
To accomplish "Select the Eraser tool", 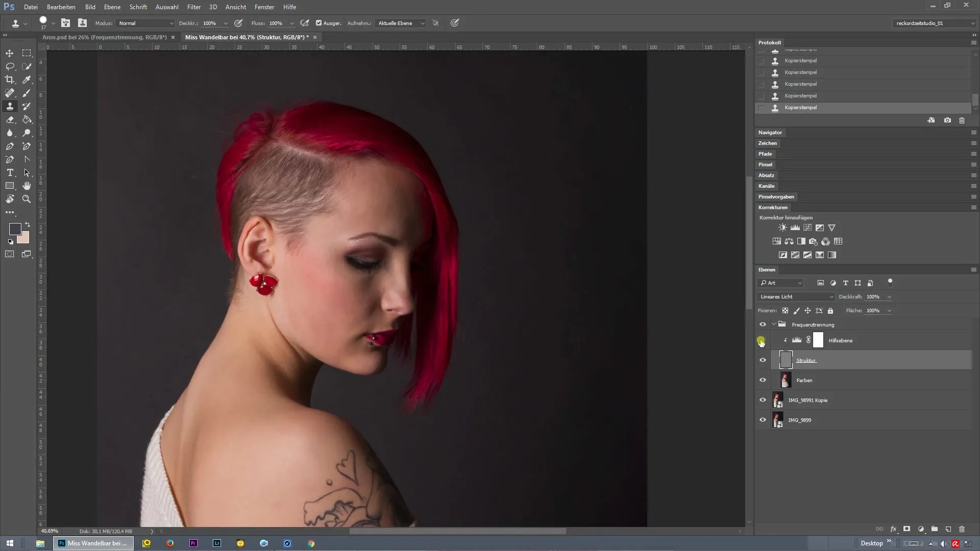I will click(x=10, y=119).
